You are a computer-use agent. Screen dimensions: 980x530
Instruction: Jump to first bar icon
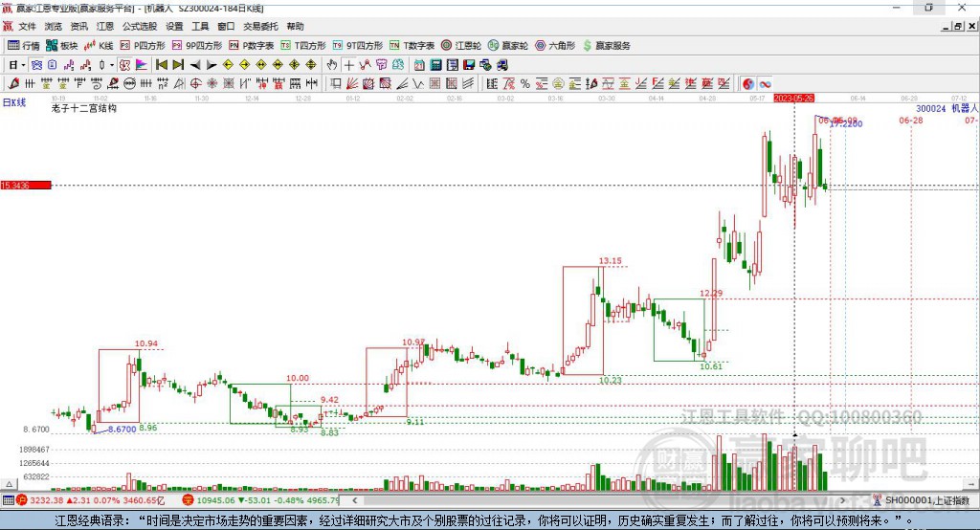click(161, 65)
